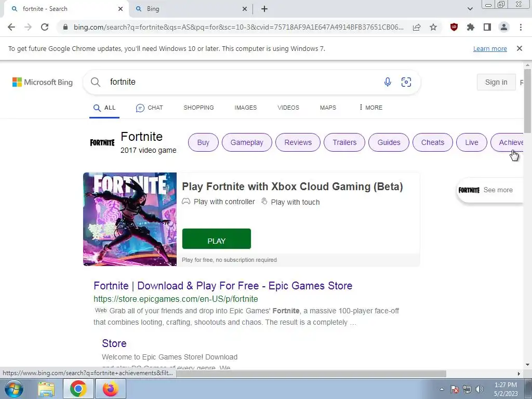Click the Fortnite cover art thumbnail

(x=130, y=219)
